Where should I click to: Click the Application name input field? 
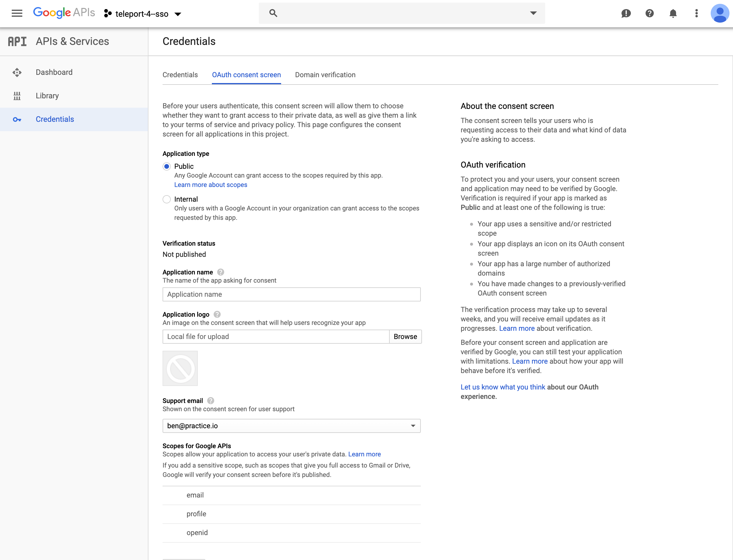(x=292, y=294)
